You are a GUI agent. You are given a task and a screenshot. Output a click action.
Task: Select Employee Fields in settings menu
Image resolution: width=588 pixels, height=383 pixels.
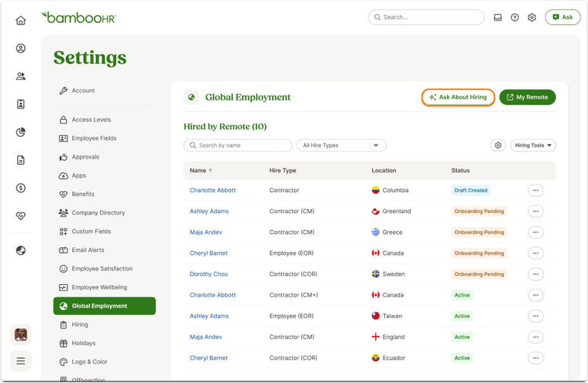pyautogui.click(x=94, y=138)
